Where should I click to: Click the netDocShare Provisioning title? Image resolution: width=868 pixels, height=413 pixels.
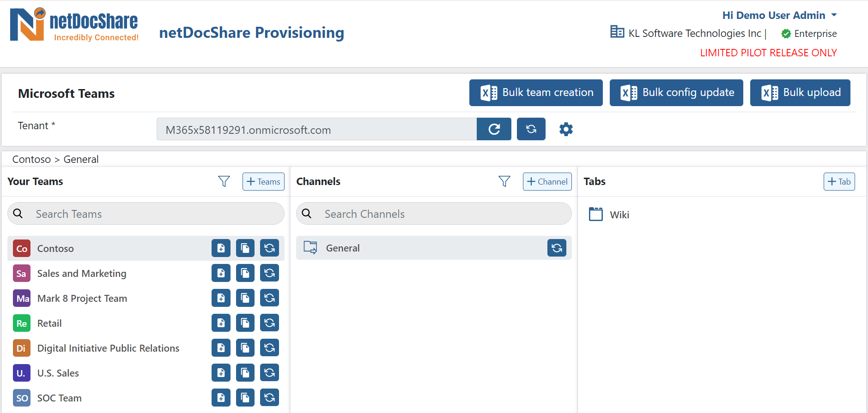click(252, 33)
